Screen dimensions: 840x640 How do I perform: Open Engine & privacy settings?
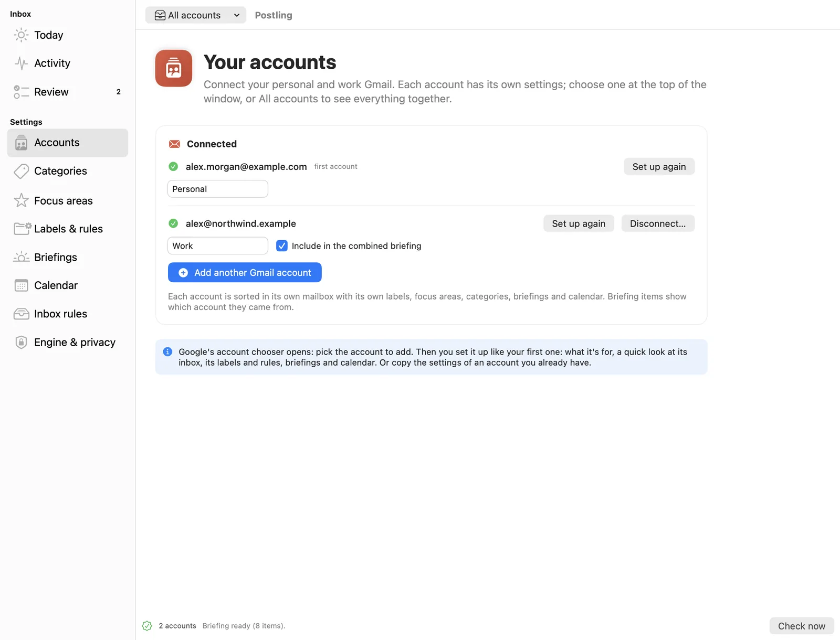click(x=67, y=342)
